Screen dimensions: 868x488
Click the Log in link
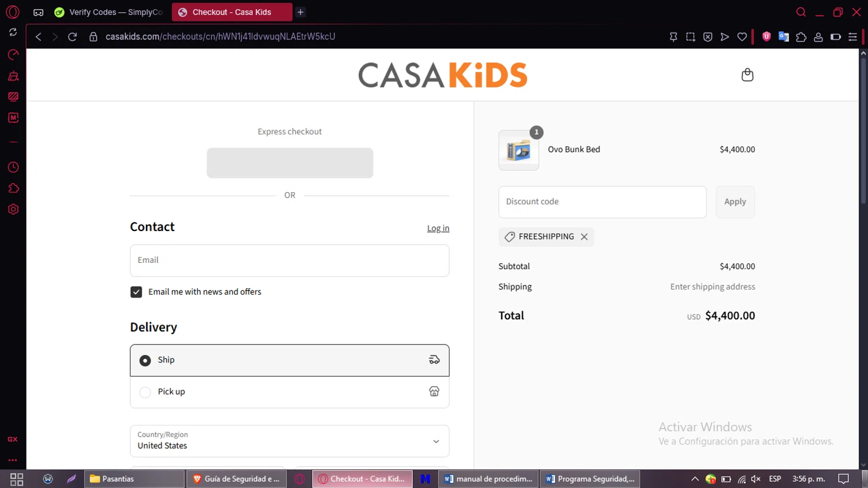coord(438,228)
